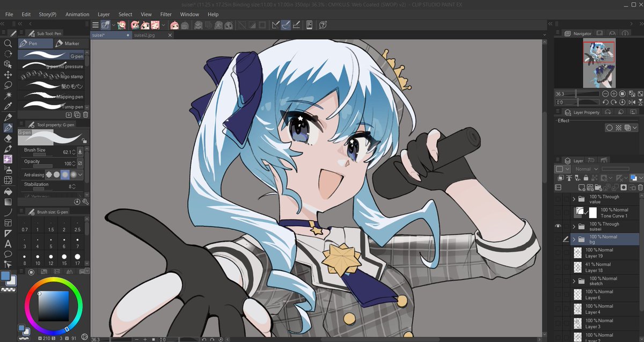644x342 pixels.
Task: Rotate canvas left in Navigator
Action: click(x=605, y=102)
